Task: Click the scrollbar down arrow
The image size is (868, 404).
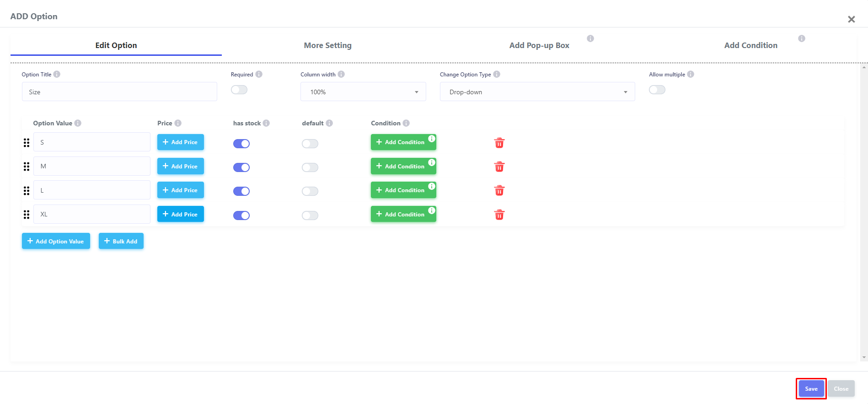Action: pos(864,357)
